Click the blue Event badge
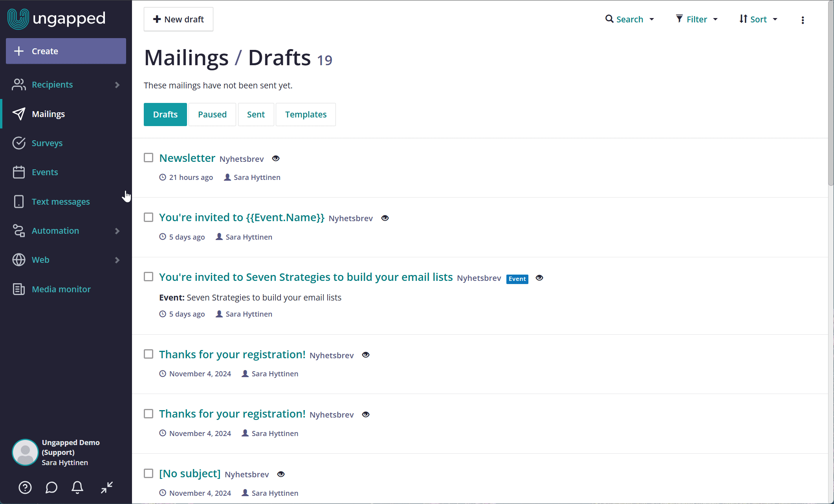 pyautogui.click(x=517, y=279)
